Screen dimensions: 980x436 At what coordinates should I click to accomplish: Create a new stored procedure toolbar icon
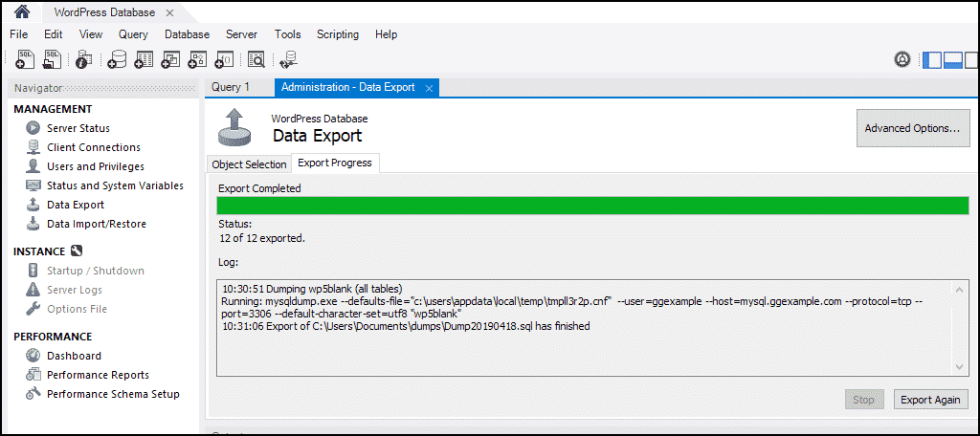coord(197,58)
